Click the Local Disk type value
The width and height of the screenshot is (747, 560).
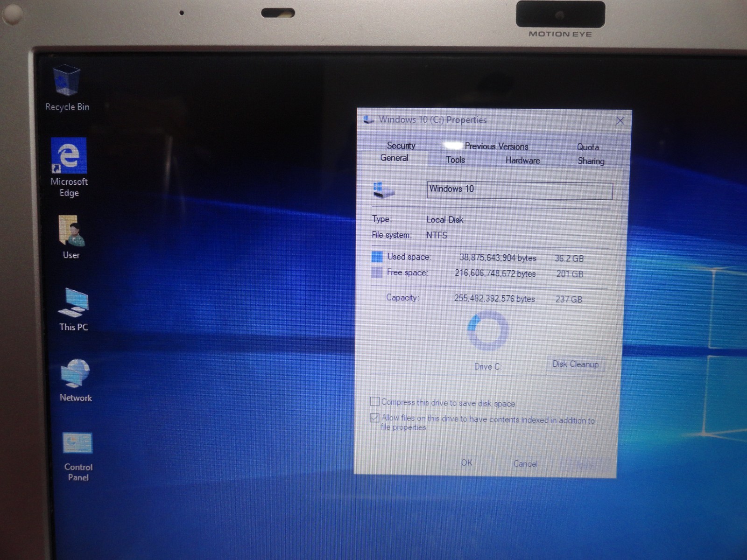point(445,219)
